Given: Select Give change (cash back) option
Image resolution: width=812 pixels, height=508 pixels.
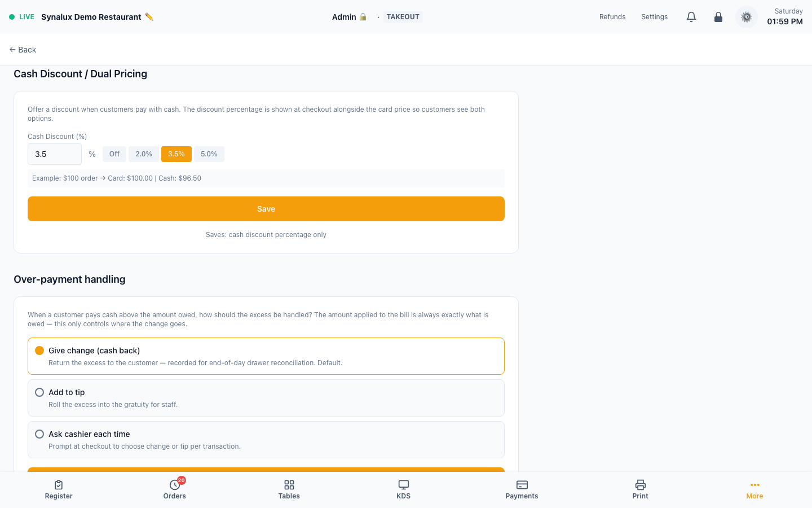Looking at the screenshot, I should click(x=266, y=356).
